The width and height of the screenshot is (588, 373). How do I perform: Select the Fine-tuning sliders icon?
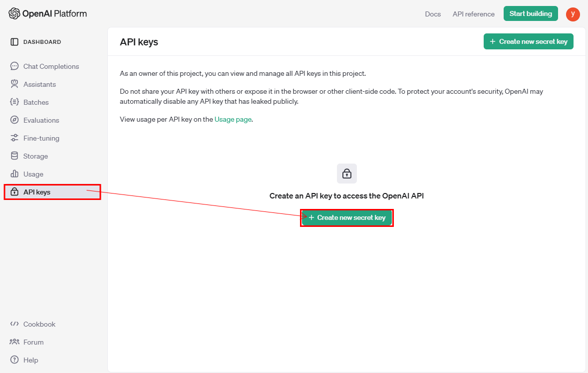(x=14, y=138)
